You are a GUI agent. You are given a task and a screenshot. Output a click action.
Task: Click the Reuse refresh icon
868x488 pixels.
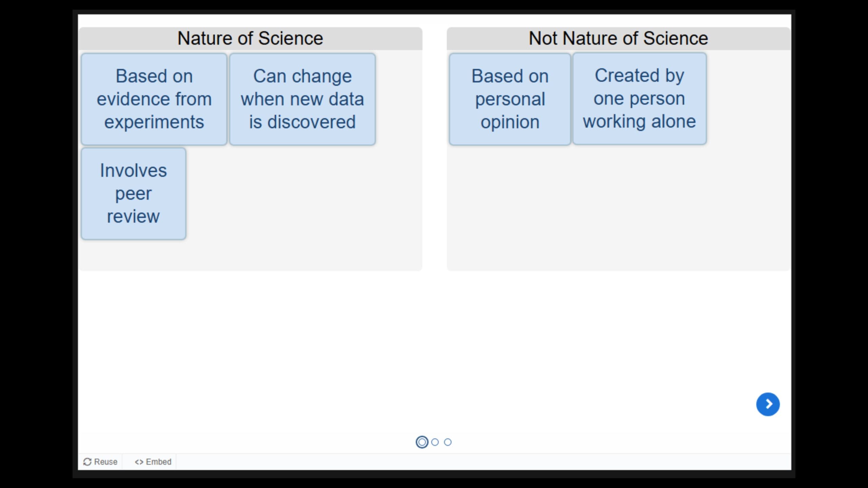pos(88,461)
